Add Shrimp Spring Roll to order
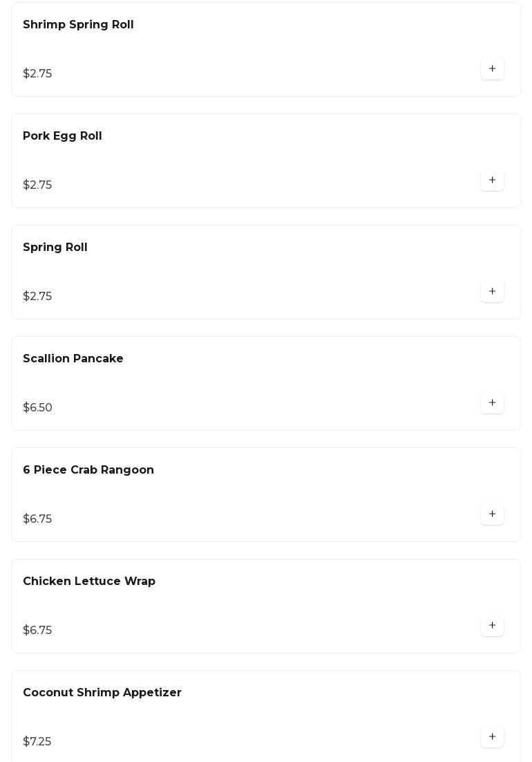The image size is (532, 762). point(492,69)
